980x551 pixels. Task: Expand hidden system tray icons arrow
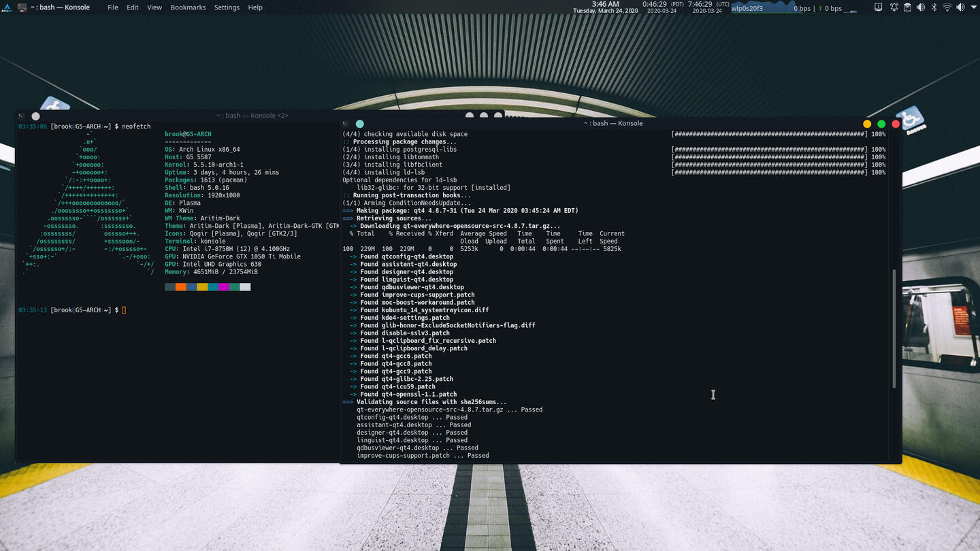(x=974, y=7)
